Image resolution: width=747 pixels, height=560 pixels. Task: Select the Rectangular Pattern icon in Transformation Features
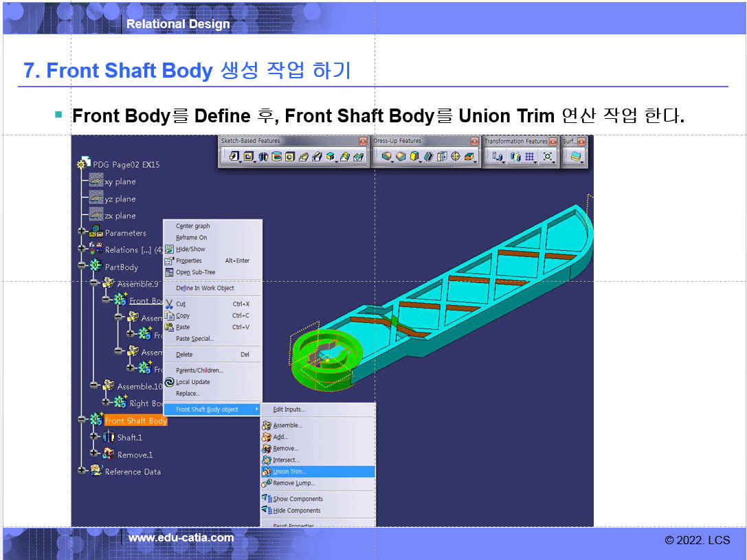pyautogui.click(x=530, y=157)
